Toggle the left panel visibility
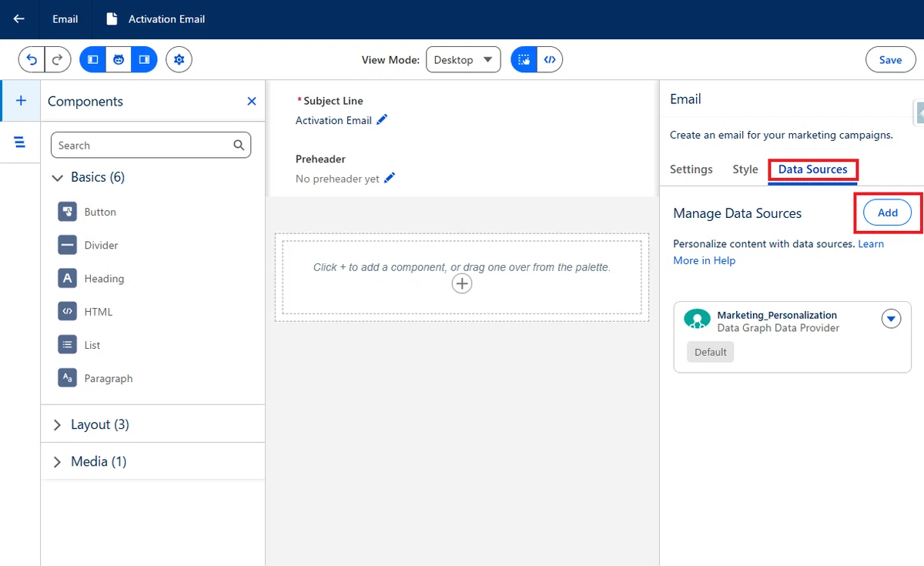 coord(92,59)
